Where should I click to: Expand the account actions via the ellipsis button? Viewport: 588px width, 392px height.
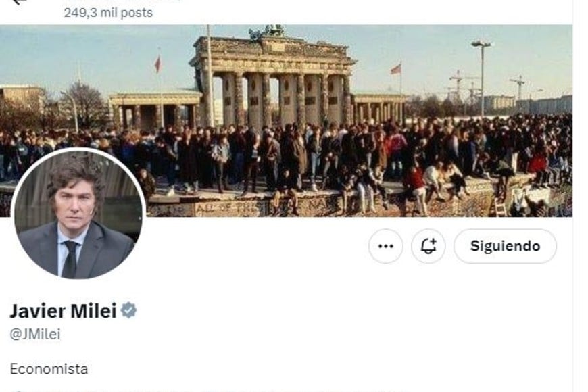tap(385, 246)
